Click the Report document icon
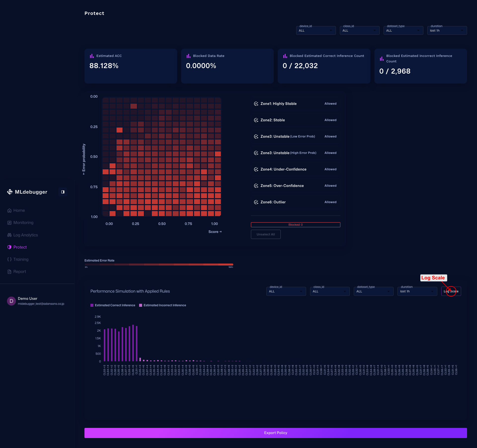The image size is (477, 448). 9,272
